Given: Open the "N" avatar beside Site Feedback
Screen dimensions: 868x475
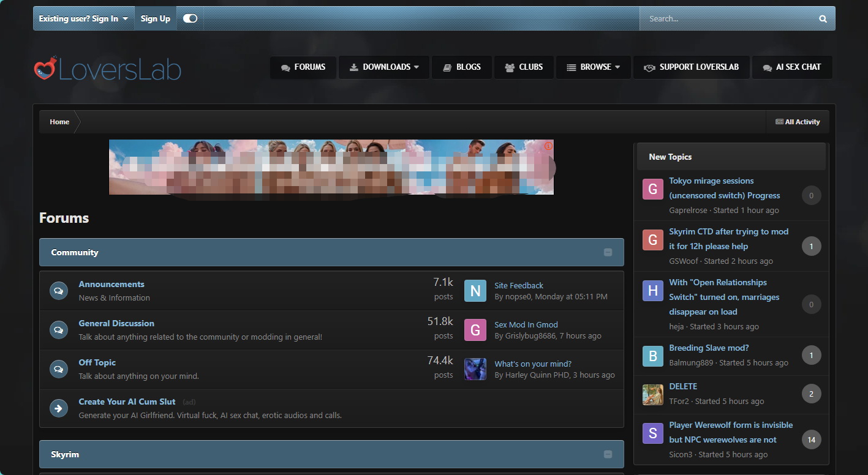Looking at the screenshot, I should [x=475, y=291].
